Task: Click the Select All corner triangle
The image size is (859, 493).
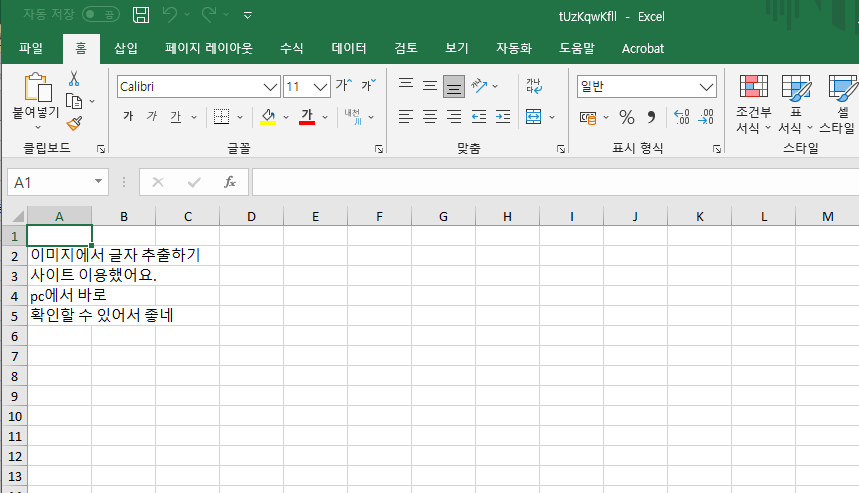Action: pos(18,216)
